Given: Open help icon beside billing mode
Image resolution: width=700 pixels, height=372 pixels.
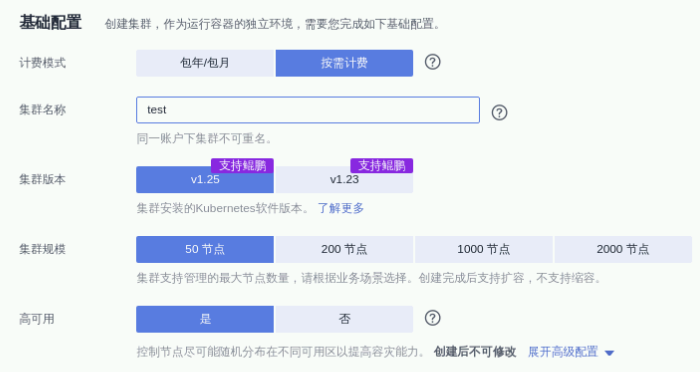Looking at the screenshot, I should 432,62.
